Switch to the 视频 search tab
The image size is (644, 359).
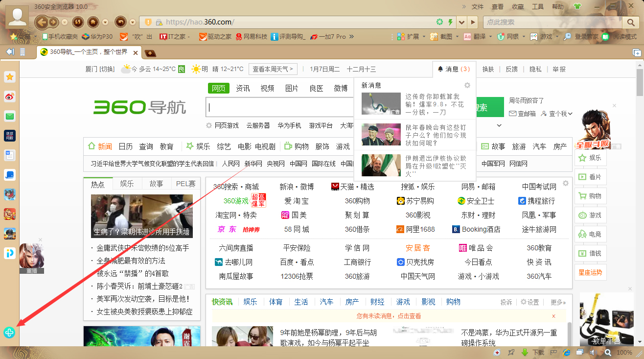click(x=267, y=89)
